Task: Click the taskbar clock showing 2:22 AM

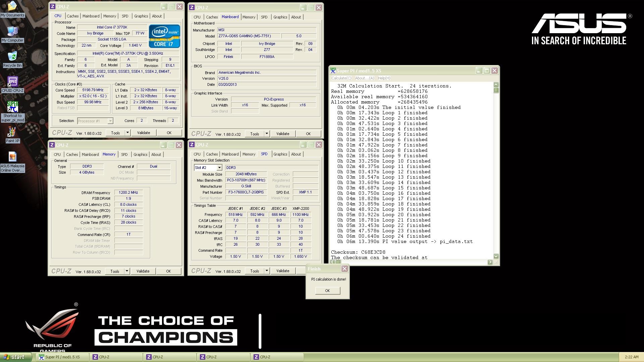Action: pos(632,357)
